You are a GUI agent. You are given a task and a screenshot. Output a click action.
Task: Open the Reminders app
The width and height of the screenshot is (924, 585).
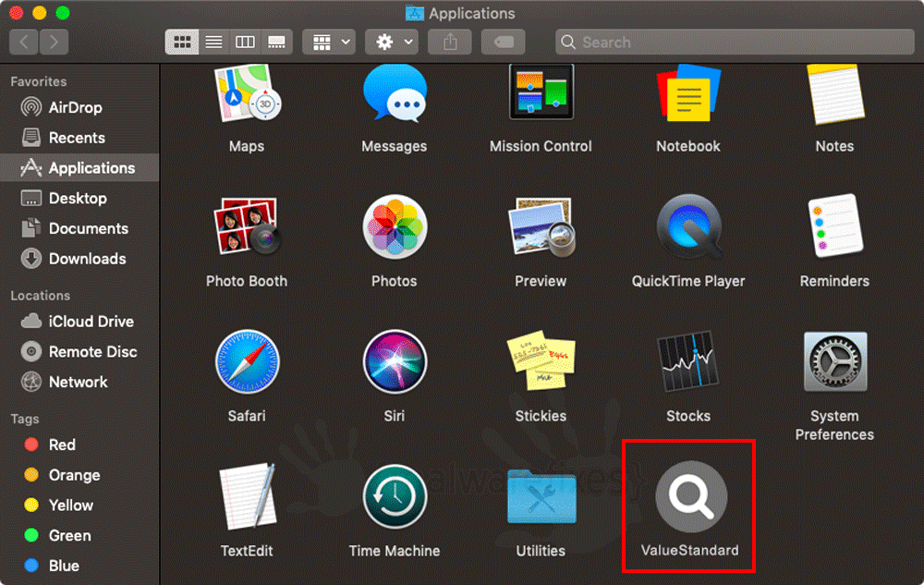[x=835, y=226]
